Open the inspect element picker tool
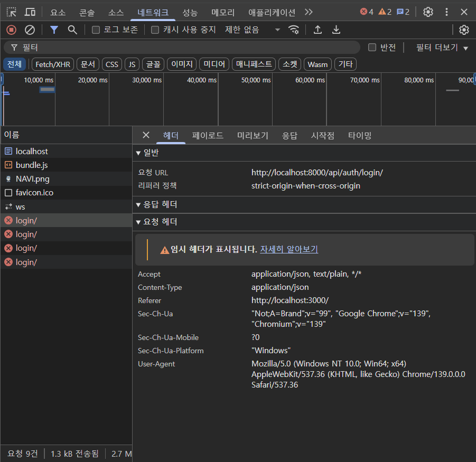 coord(12,12)
